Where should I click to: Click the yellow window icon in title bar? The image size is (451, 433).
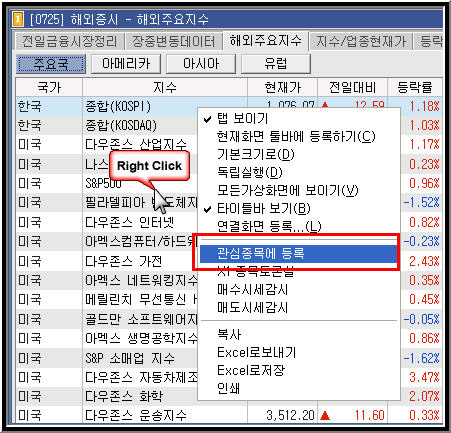pos(17,19)
